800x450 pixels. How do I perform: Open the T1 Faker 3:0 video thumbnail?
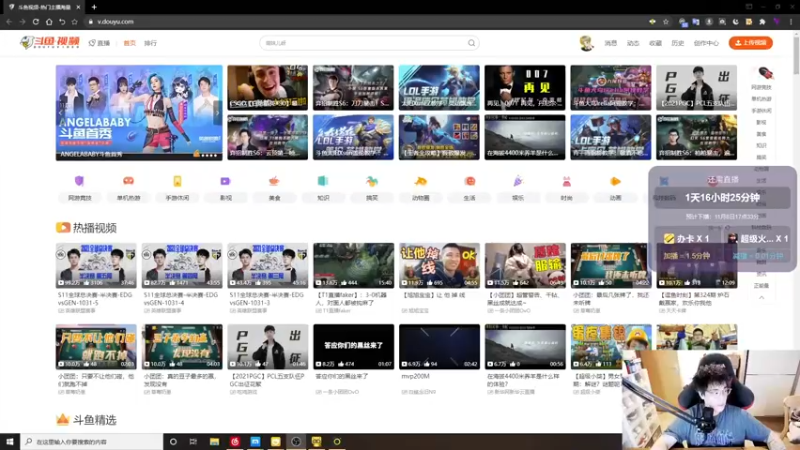[354, 266]
